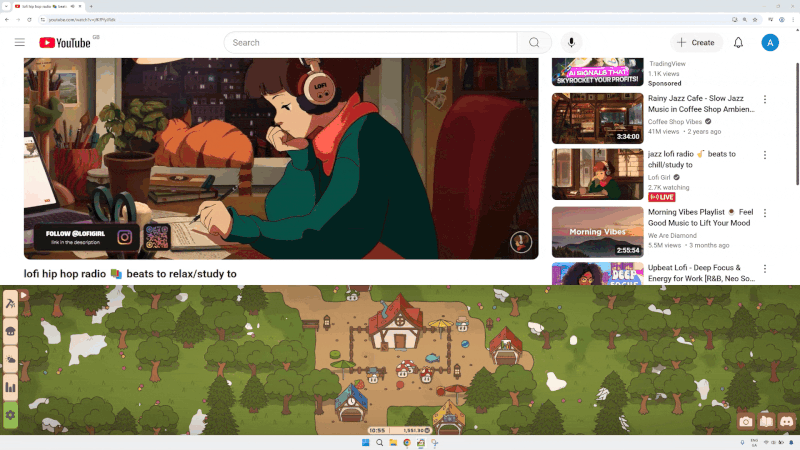Click the red-roofed main cottage in game

tap(396, 323)
